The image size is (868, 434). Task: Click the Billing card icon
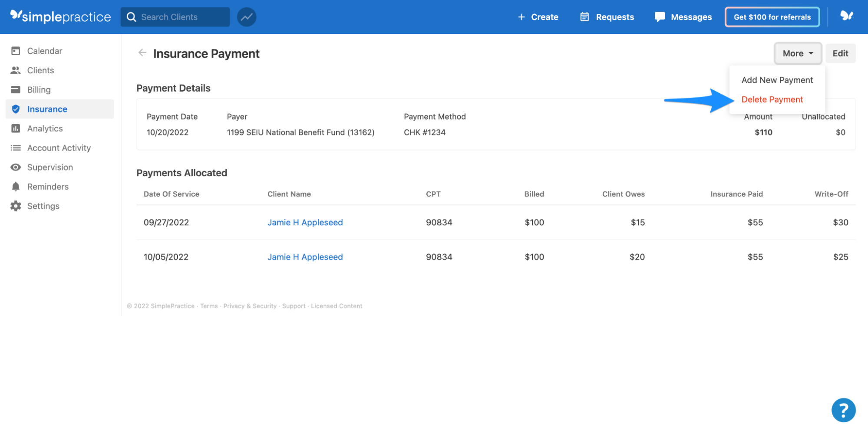click(x=16, y=89)
